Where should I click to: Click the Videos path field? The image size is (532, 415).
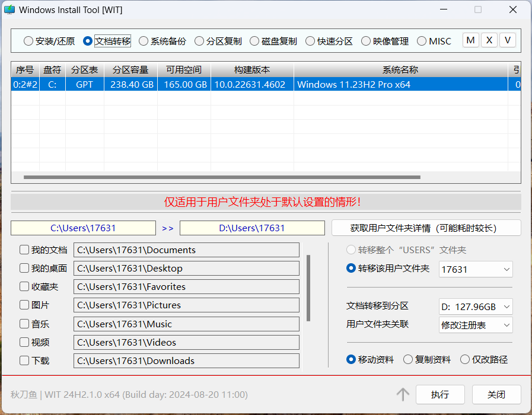[x=186, y=342]
